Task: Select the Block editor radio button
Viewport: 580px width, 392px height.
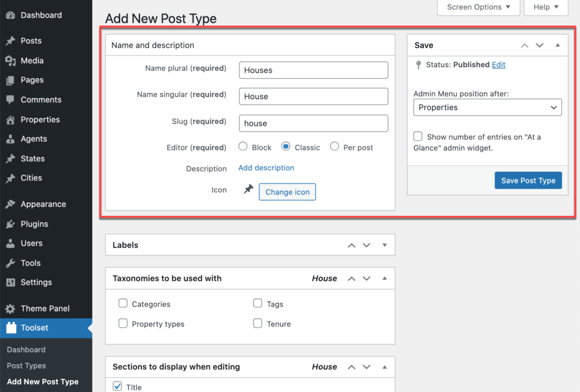Action: pos(243,147)
